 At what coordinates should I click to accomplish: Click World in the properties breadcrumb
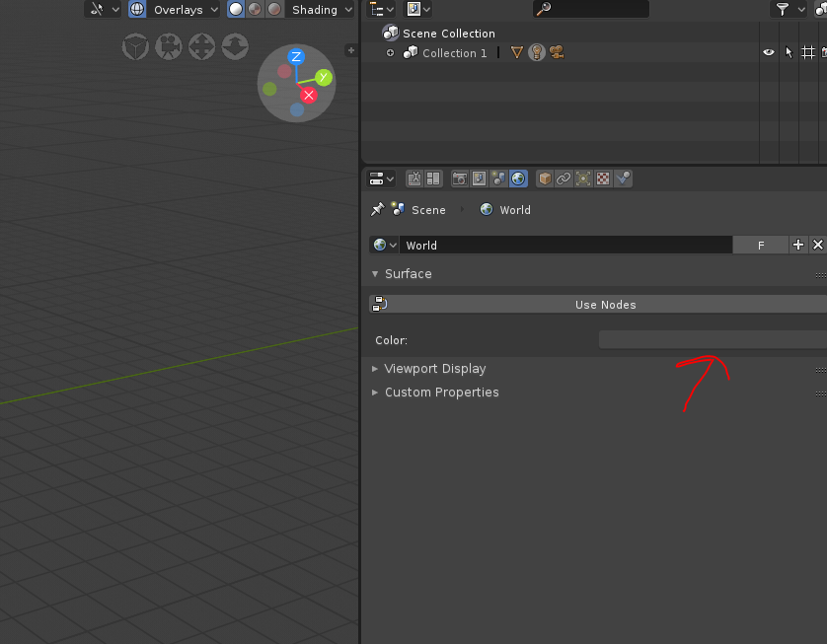tap(515, 210)
